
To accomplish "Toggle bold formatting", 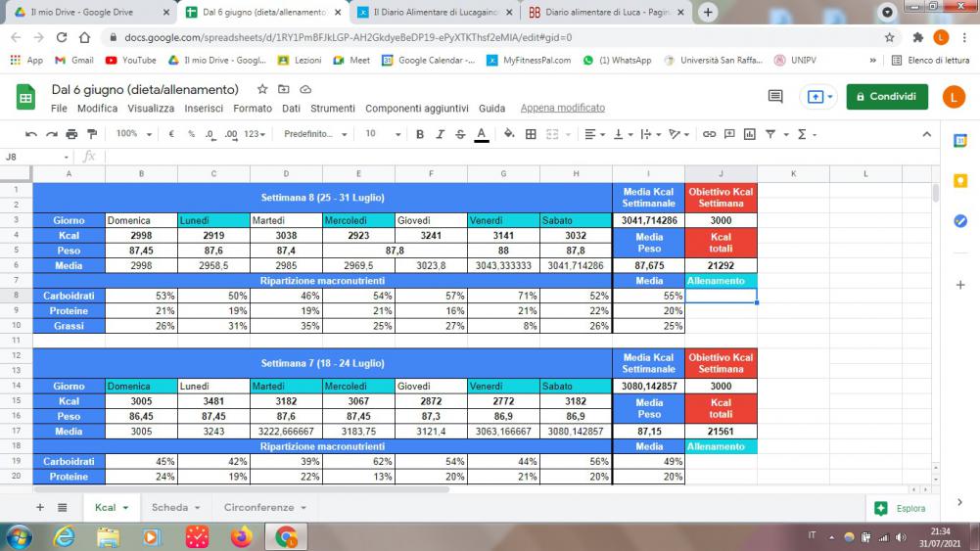I will point(420,134).
